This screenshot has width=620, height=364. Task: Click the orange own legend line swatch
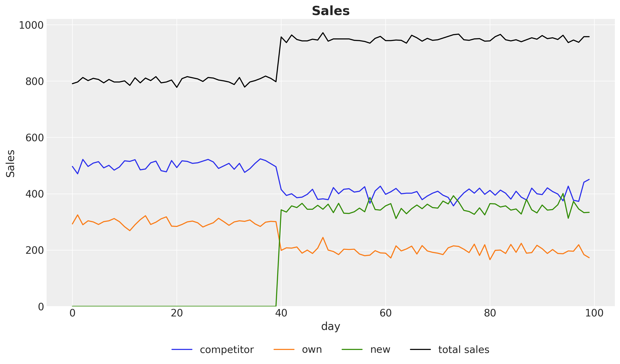(284, 349)
